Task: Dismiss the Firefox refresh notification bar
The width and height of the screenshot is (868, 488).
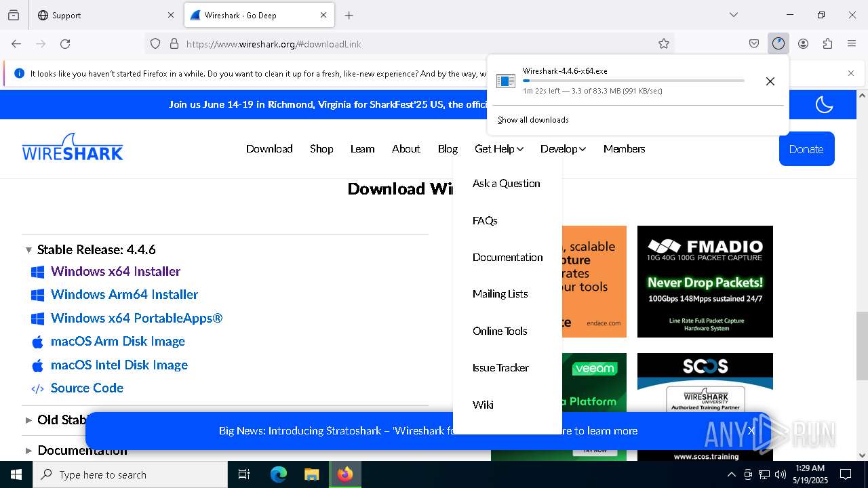Action: coord(851,73)
